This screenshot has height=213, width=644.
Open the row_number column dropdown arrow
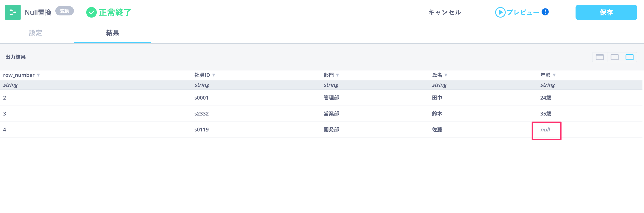tap(38, 75)
